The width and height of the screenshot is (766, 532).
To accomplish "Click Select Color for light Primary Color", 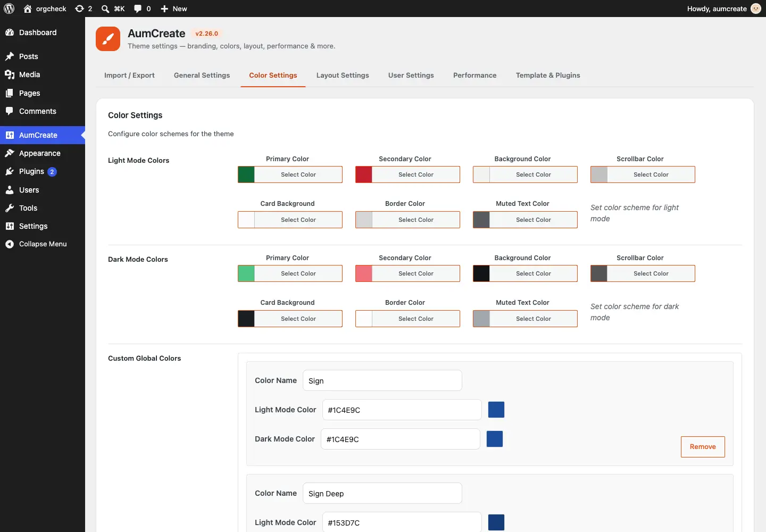I will point(298,174).
